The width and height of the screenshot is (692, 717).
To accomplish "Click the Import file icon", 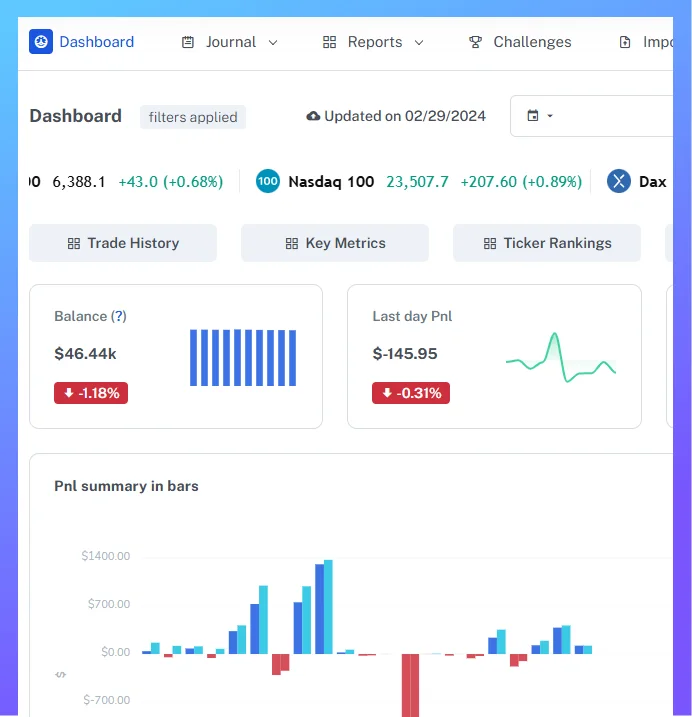I will [625, 42].
